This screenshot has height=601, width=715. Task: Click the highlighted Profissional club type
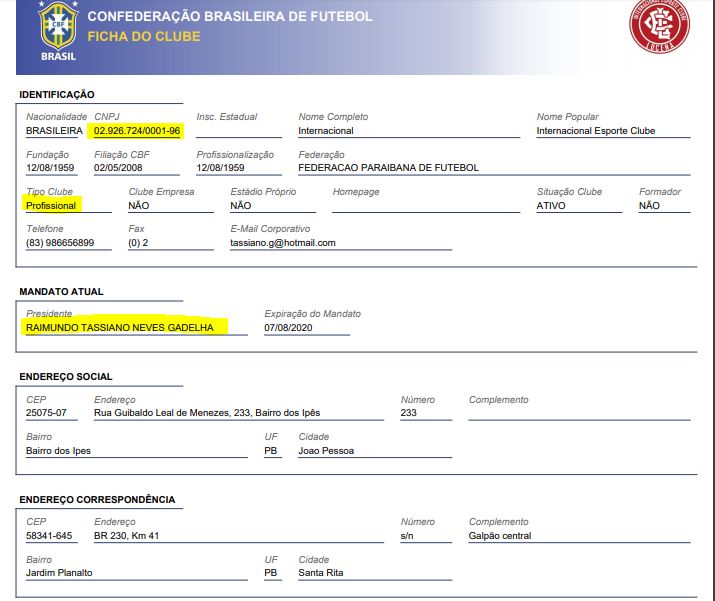[51, 206]
